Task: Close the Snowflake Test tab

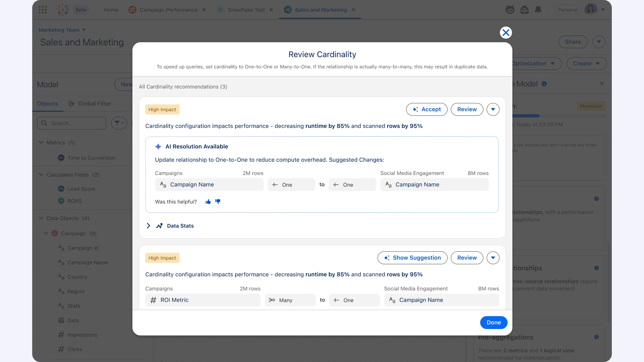Action: click(x=271, y=10)
